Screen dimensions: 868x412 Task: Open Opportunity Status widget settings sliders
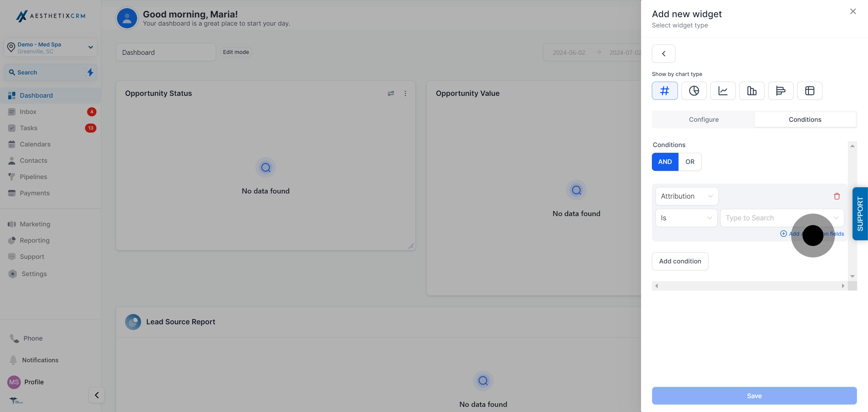pyautogui.click(x=391, y=93)
